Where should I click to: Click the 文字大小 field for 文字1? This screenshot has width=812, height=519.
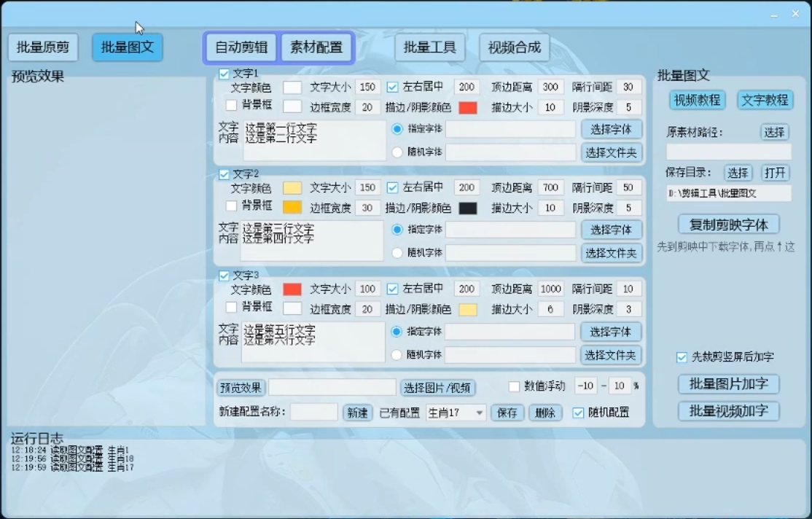367,87
